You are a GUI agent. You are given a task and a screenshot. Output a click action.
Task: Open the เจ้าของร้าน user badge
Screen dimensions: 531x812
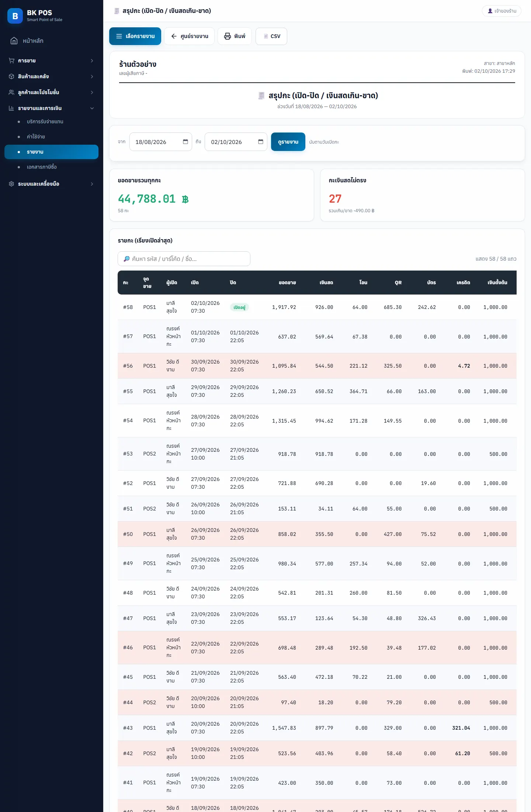502,11
